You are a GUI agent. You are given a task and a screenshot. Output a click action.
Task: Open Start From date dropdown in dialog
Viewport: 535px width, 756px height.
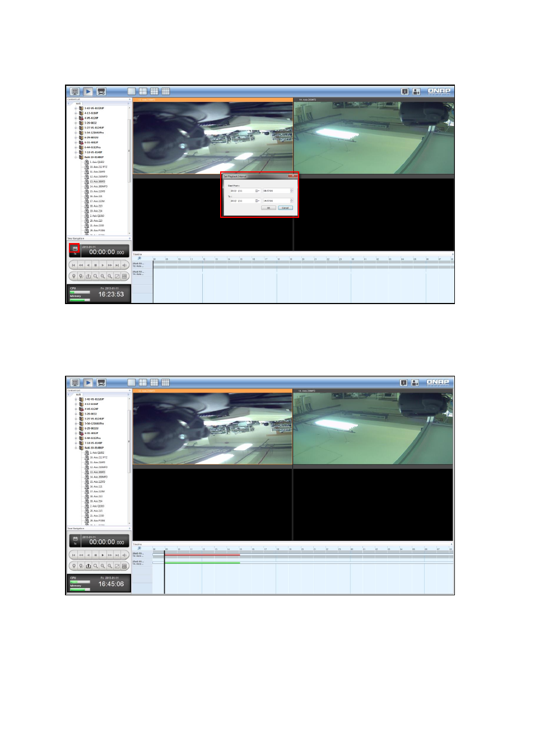pyautogui.click(x=257, y=191)
